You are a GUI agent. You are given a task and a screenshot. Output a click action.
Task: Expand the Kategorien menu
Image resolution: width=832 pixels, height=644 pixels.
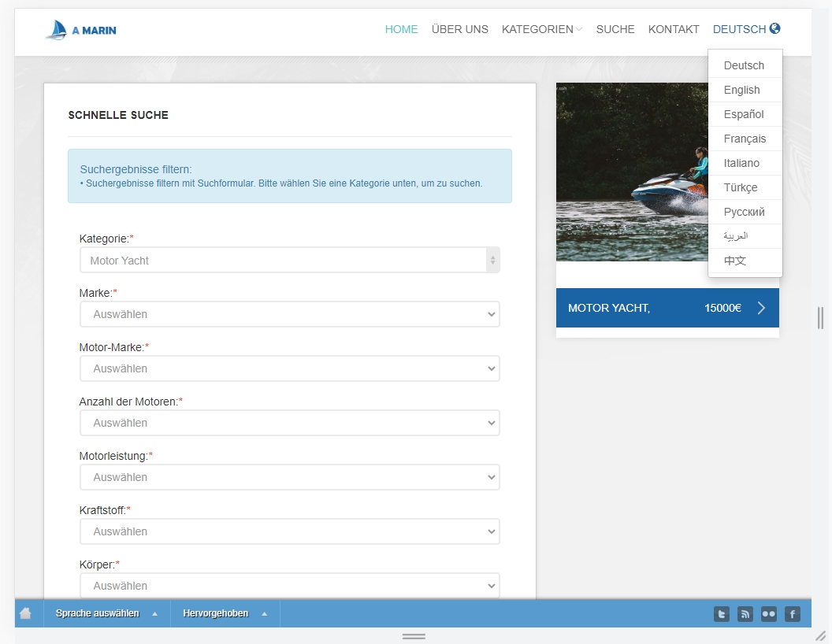tap(542, 29)
